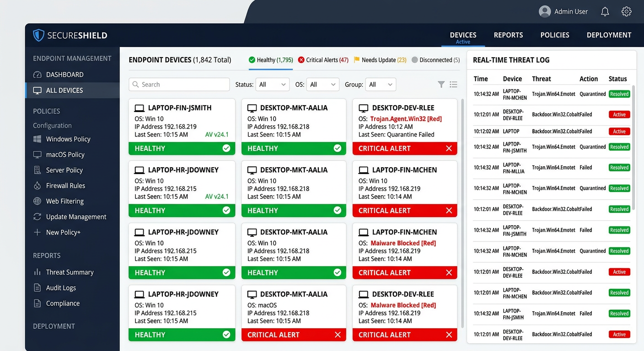Click the macOS Policy monitor icon
This screenshot has width=644, height=351.
[x=38, y=154]
